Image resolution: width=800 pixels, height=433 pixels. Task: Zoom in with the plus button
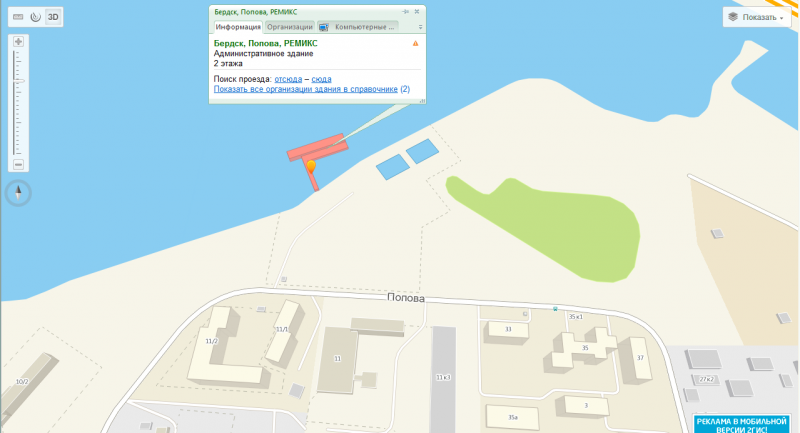[x=18, y=41]
